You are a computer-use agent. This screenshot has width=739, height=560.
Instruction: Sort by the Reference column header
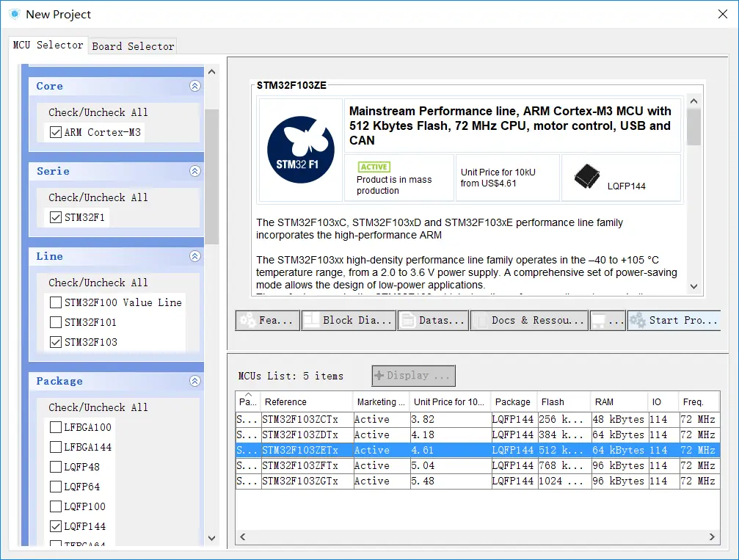click(306, 401)
